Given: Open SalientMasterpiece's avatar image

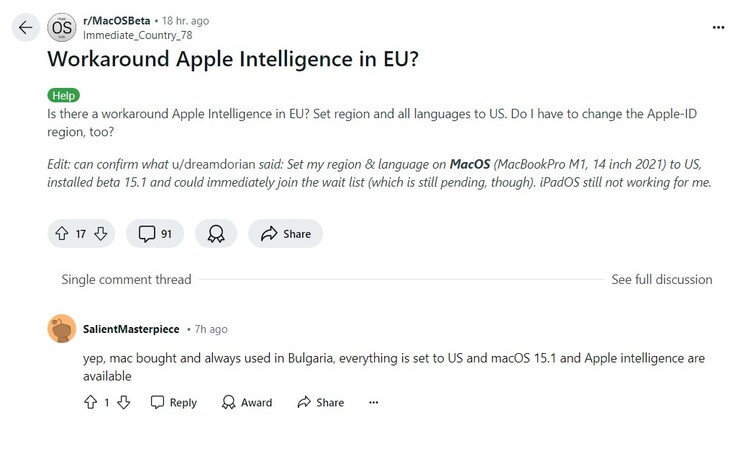Looking at the screenshot, I should [62, 329].
